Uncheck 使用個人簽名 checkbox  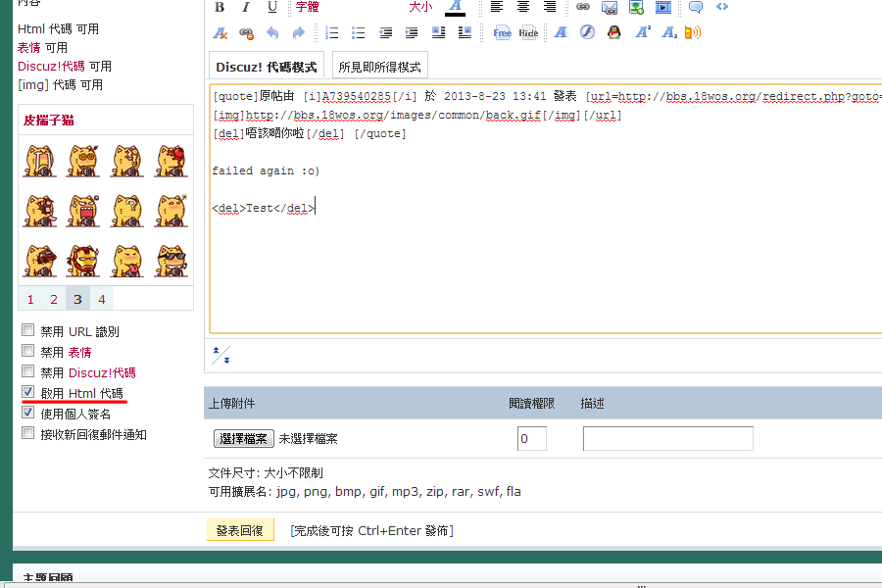point(27,413)
